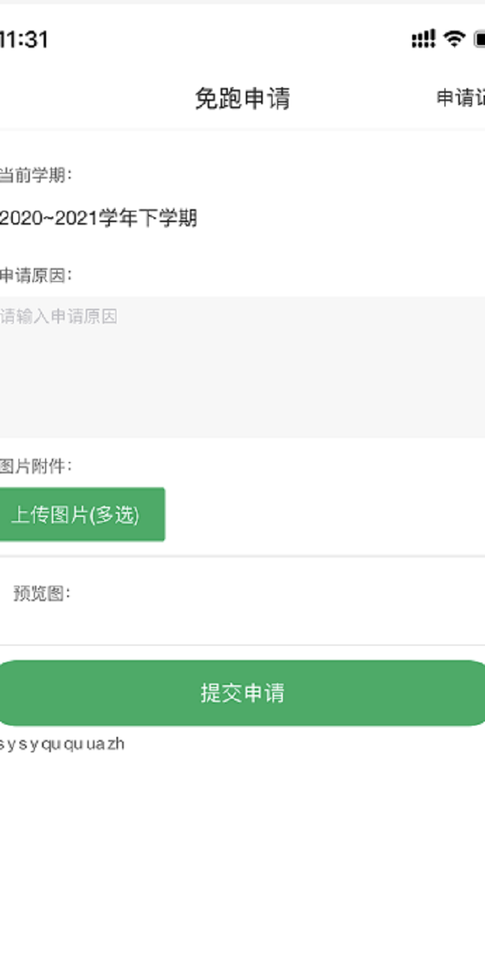Select the 2020~2021学年下学期 semester value

pyautogui.click(x=98, y=217)
